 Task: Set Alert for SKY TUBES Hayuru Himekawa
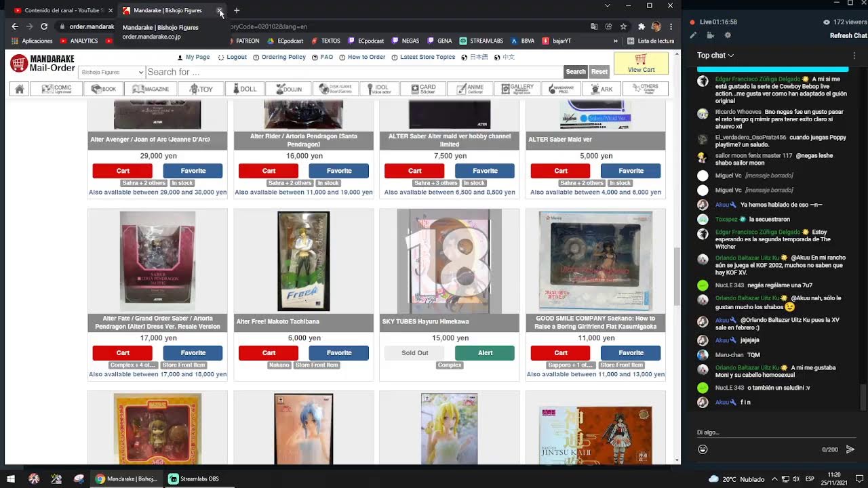pyautogui.click(x=485, y=352)
